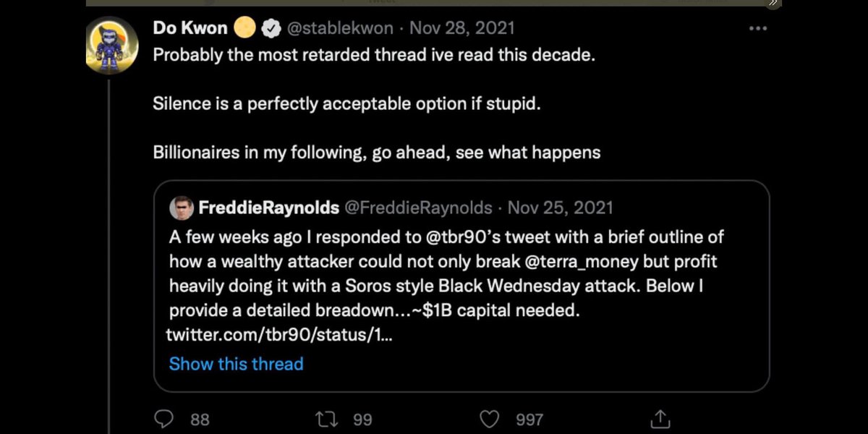Open the FreddieRaynolds display name

pos(268,208)
